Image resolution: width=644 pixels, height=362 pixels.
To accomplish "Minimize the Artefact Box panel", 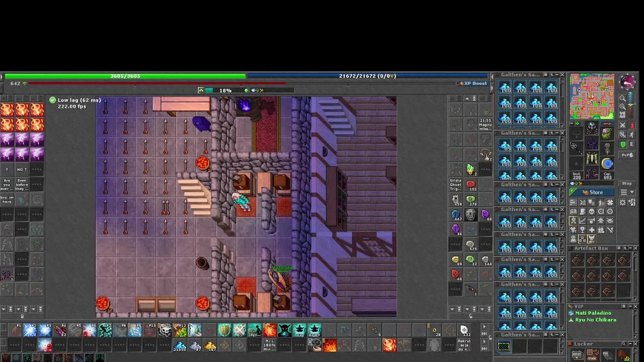I will pyautogui.click(x=630, y=248).
